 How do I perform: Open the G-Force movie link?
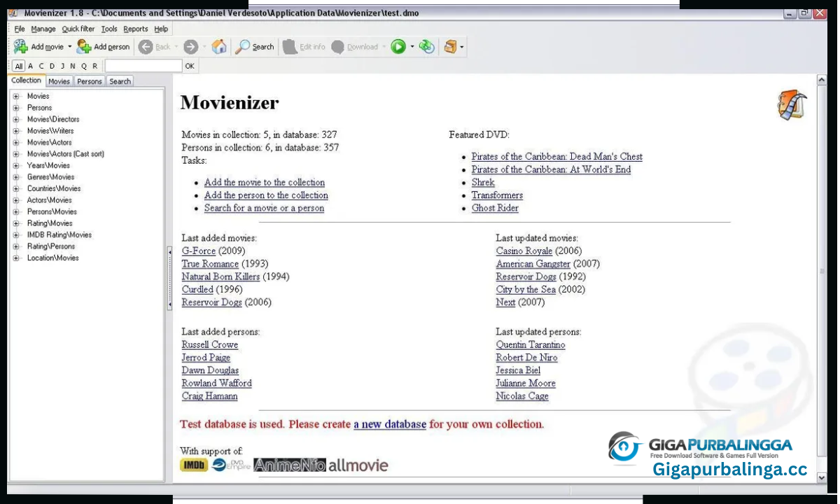199,251
